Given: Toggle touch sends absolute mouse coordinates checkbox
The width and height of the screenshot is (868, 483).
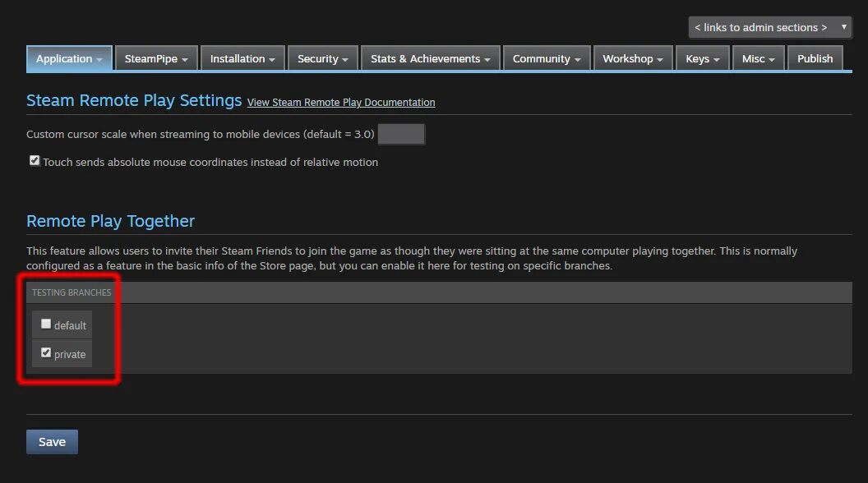Looking at the screenshot, I should click(x=35, y=161).
